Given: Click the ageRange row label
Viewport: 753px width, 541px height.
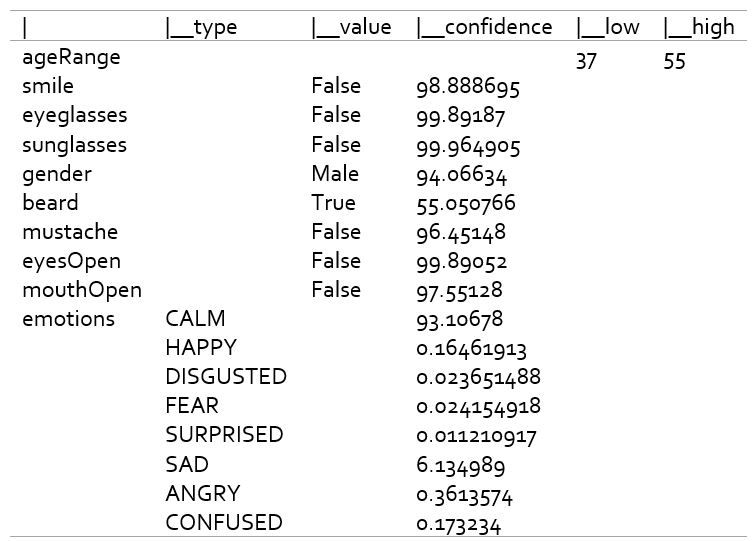Looking at the screenshot, I should click(71, 59).
